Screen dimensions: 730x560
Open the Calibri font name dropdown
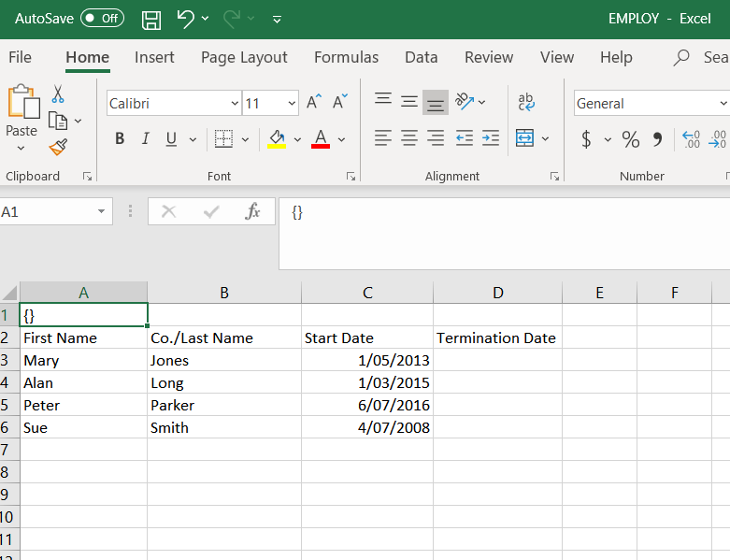(235, 104)
